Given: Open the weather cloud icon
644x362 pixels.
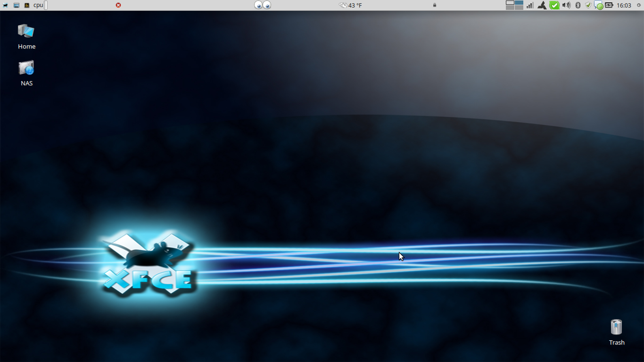Looking at the screenshot, I should coord(343,5).
